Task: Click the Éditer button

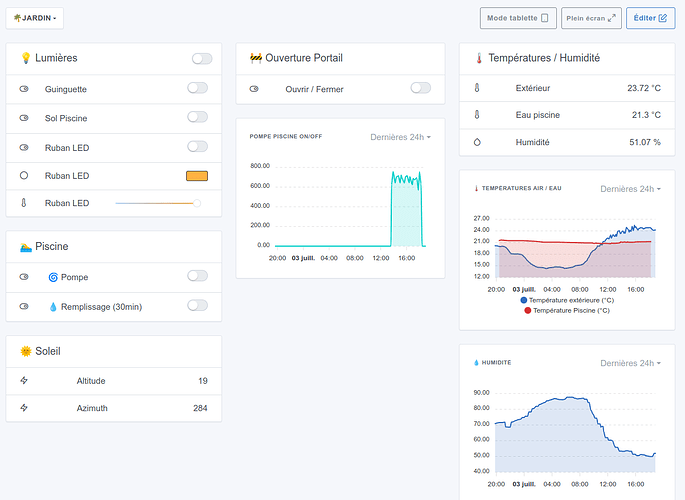Action: click(x=650, y=18)
